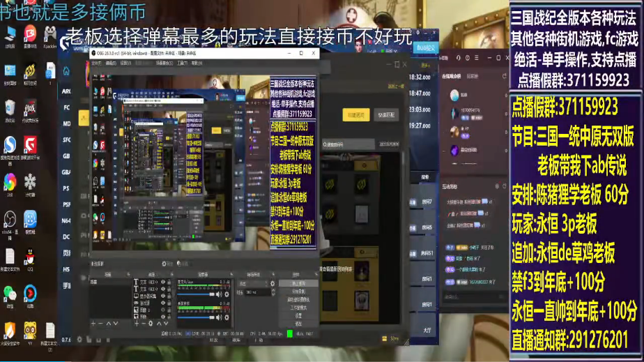Image resolution: width=644 pixels, height=362 pixels.
Task: Toggle visibility of 图像 2 source
Action: point(163,310)
